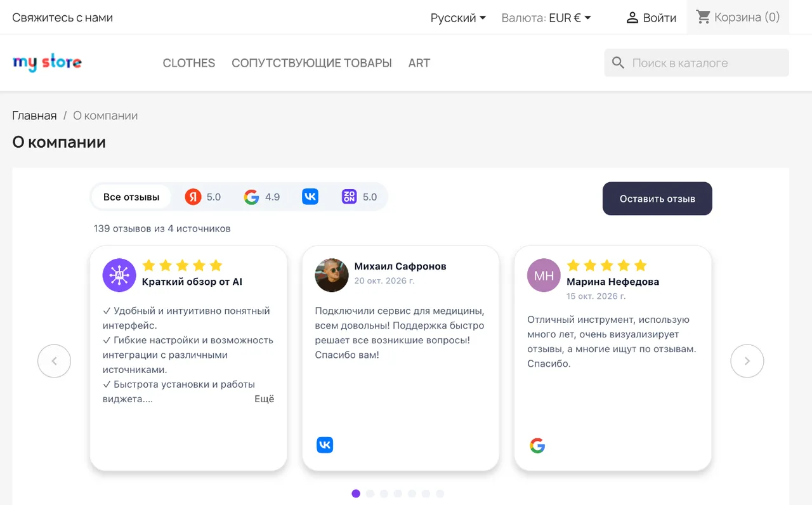Click Mikhail Safronov's profile photo
The height and width of the screenshot is (505, 812).
click(x=332, y=275)
